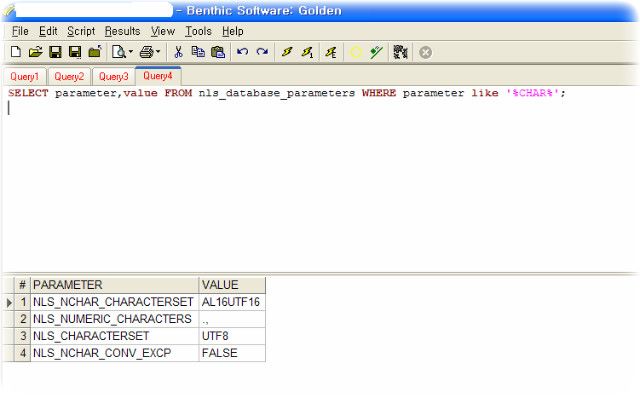Click the PARAMETER column header

coord(115,285)
